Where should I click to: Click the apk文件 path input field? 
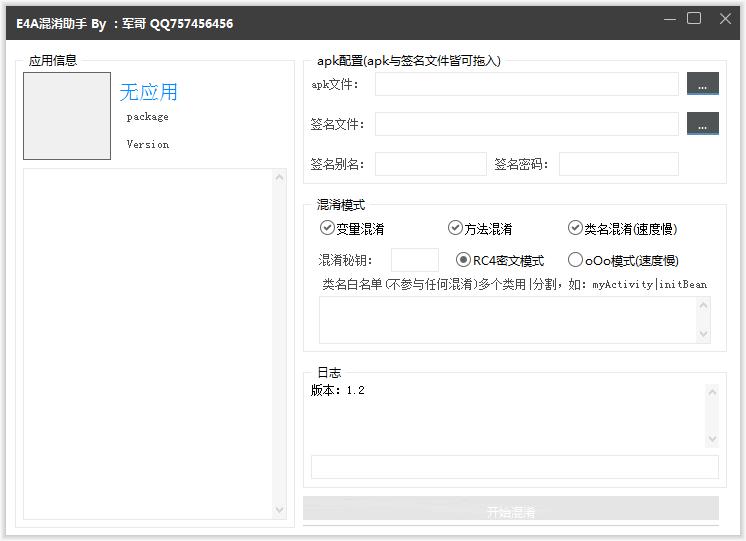click(526, 85)
